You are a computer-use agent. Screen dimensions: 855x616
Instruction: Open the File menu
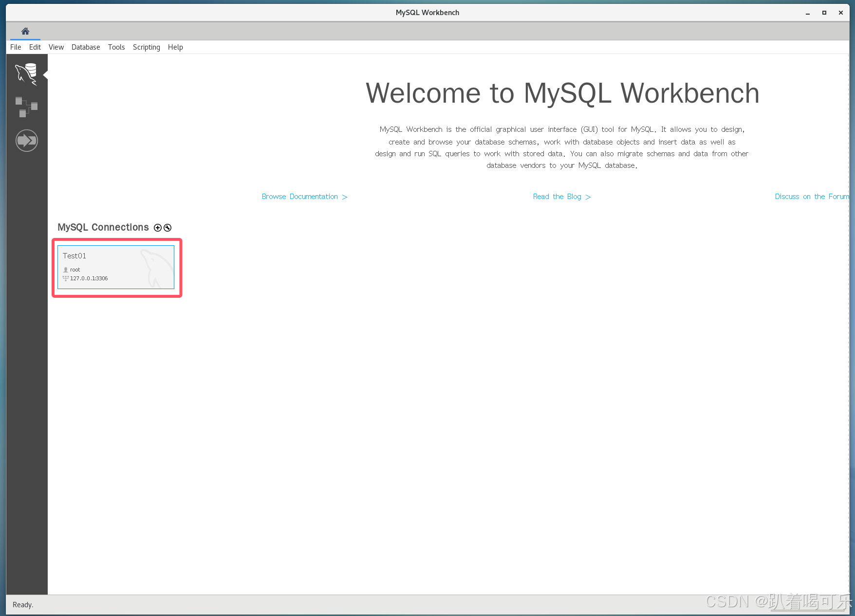point(16,47)
